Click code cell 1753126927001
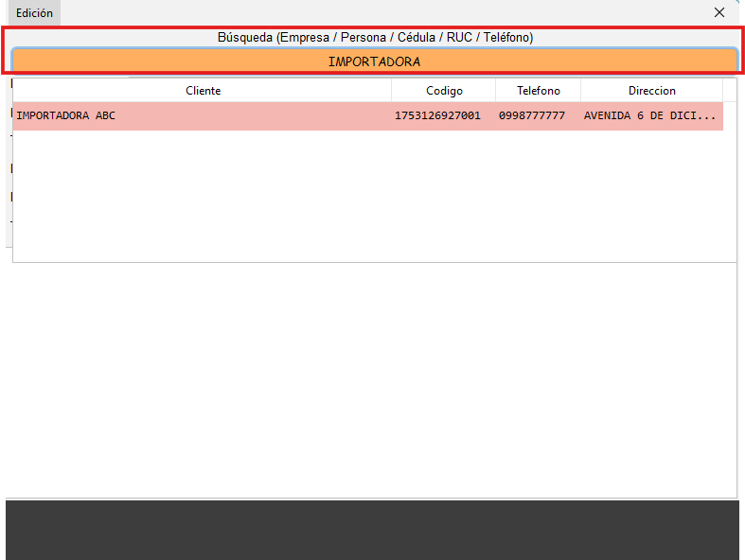Viewport: 745px width, 560px height. 437,116
